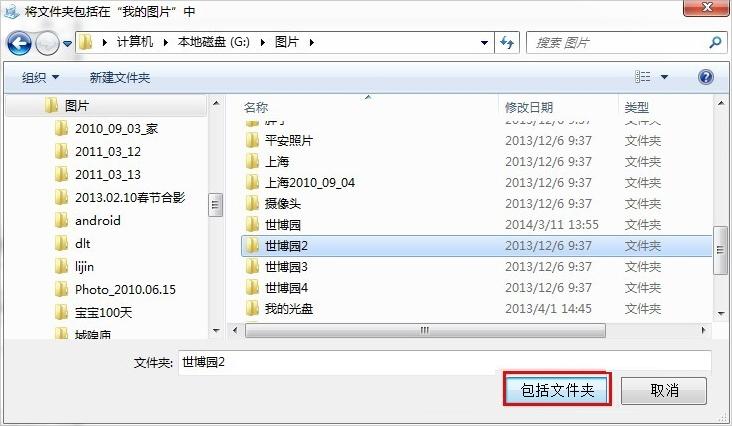
Task: Click the refresh icon beside address bar
Action: coord(507,43)
